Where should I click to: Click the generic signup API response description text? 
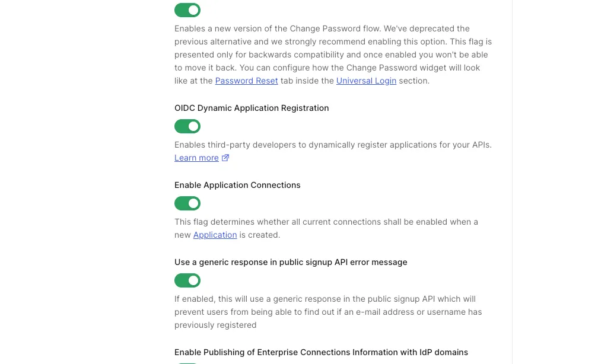click(328, 312)
